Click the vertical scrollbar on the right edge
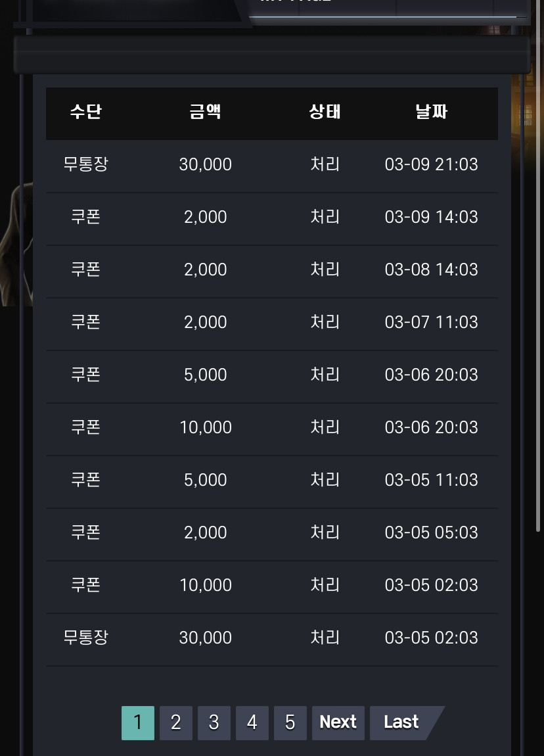544x756 pixels. click(x=538, y=265)
